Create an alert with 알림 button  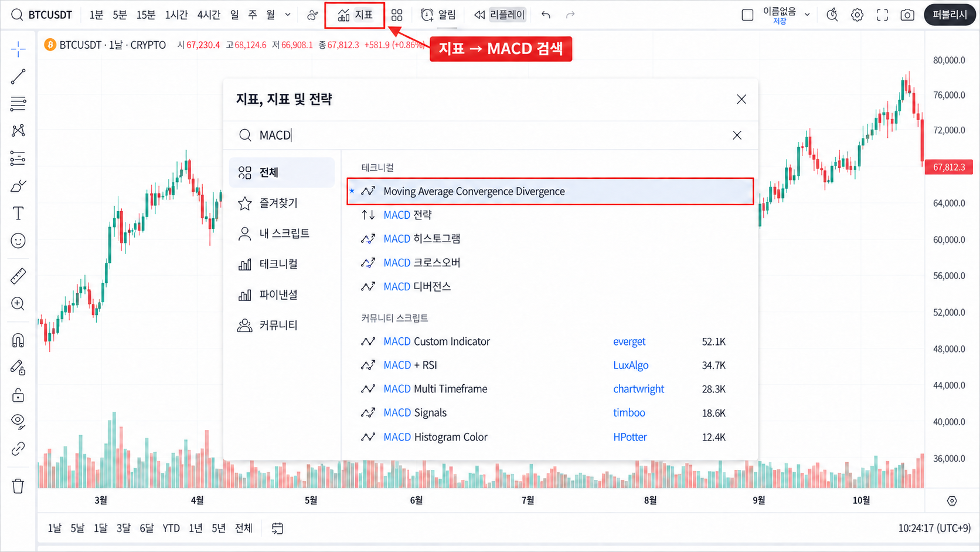(x=438, y=15)
